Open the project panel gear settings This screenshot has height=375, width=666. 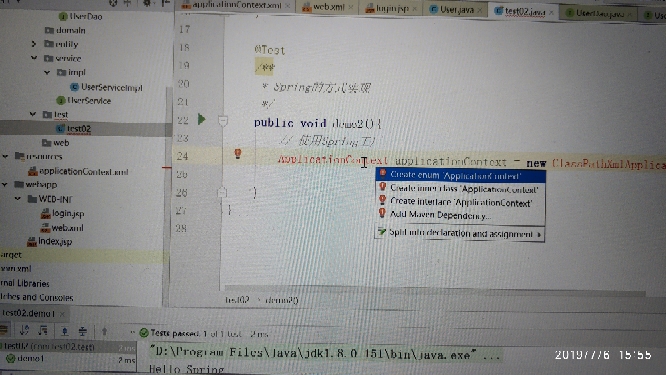(147, 3)
